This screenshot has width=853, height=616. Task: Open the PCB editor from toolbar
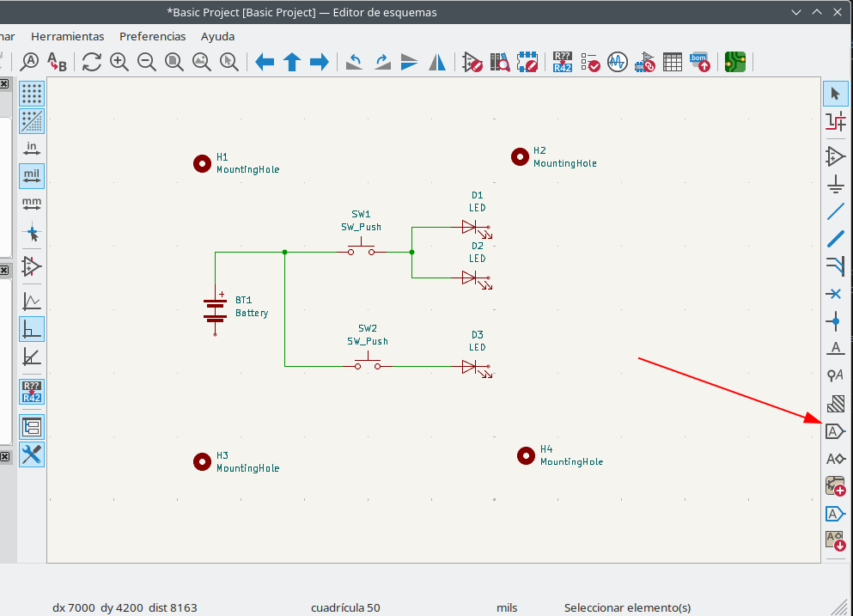pyautogui.click(x=734, y=62)
